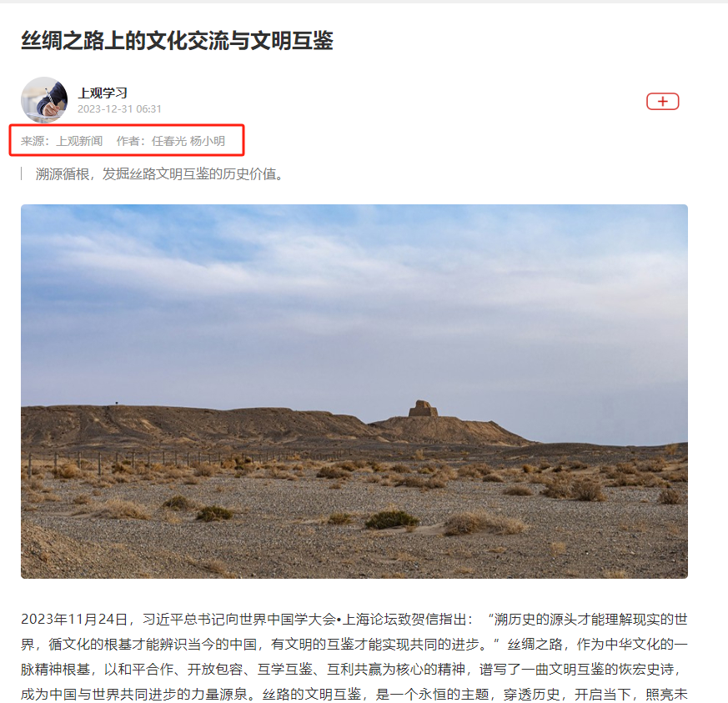Viewport: 728px width, 703px height.
Task: Click the cloudy sky area of photo
Action: [x=354, y=297]
